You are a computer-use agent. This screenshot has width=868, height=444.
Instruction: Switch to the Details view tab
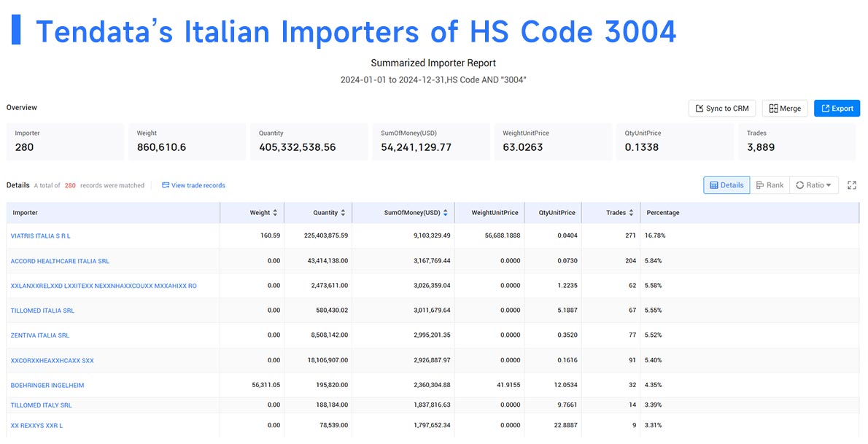(x=726, y=185)
